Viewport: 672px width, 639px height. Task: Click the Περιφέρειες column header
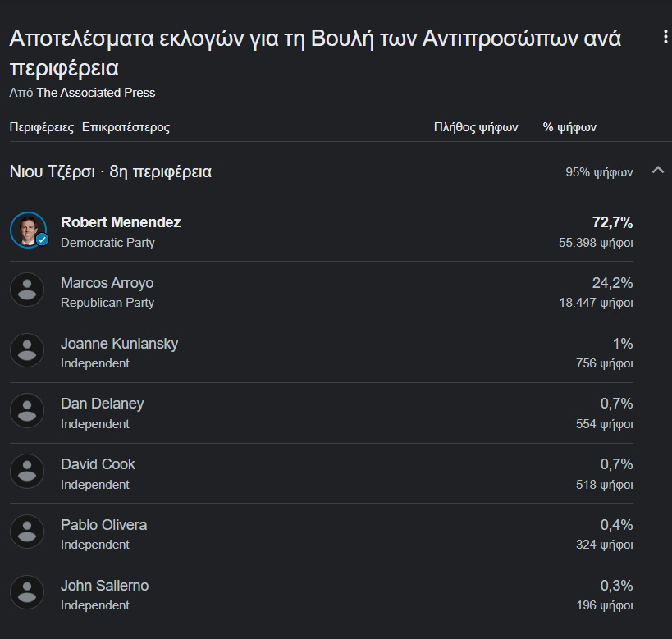coord(41,127)
